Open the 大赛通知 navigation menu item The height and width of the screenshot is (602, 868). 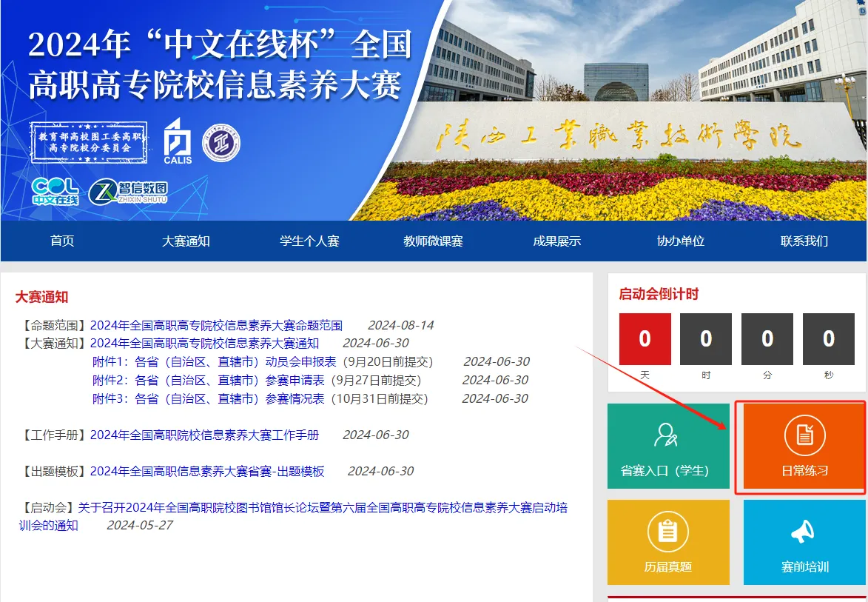pyautogui.click(x=186, y=241)
